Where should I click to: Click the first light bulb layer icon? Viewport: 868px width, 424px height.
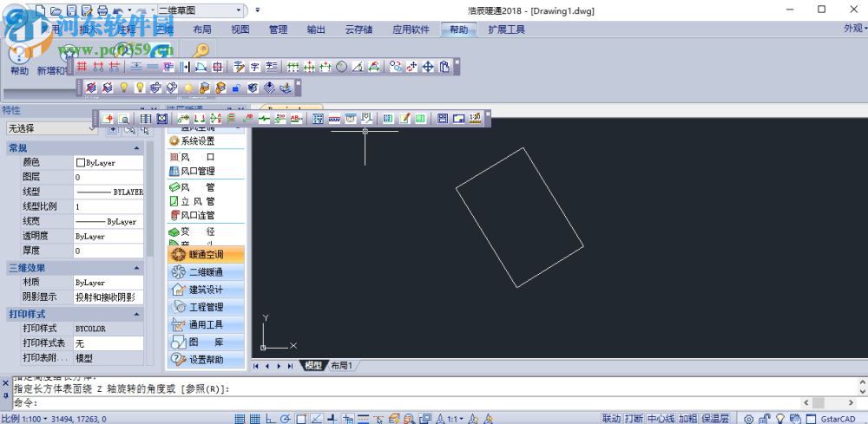(x=124, y=88)
